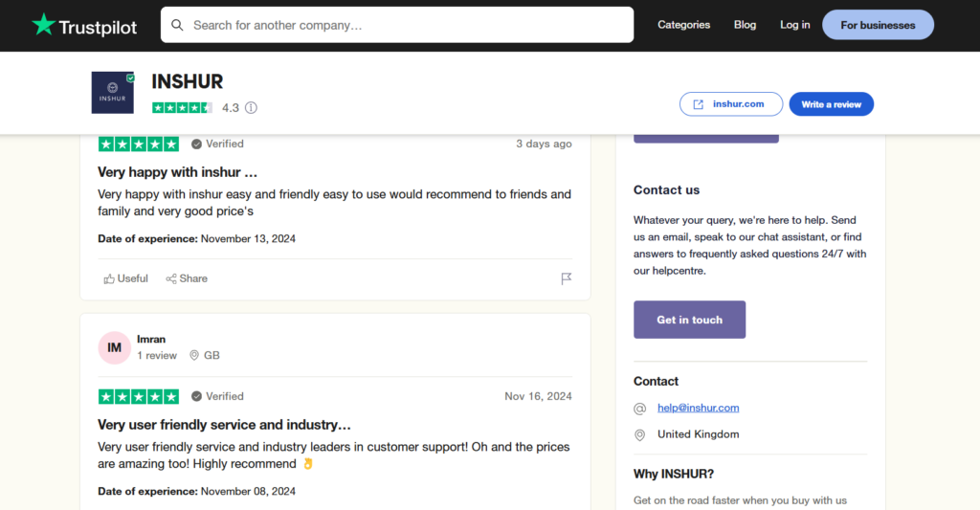Open the Blog page
This screenshot has width=980, height=510.
[745, 25]
